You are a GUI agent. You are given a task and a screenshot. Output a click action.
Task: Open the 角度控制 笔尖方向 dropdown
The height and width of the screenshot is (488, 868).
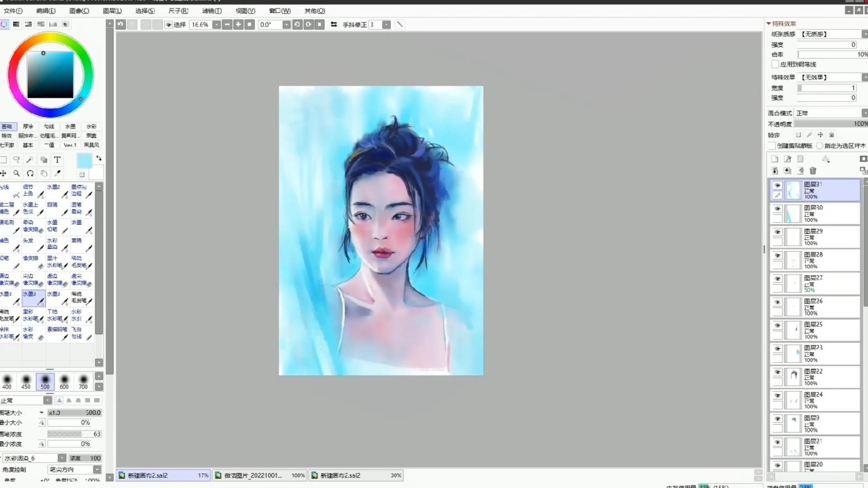(x=97, y=469)
